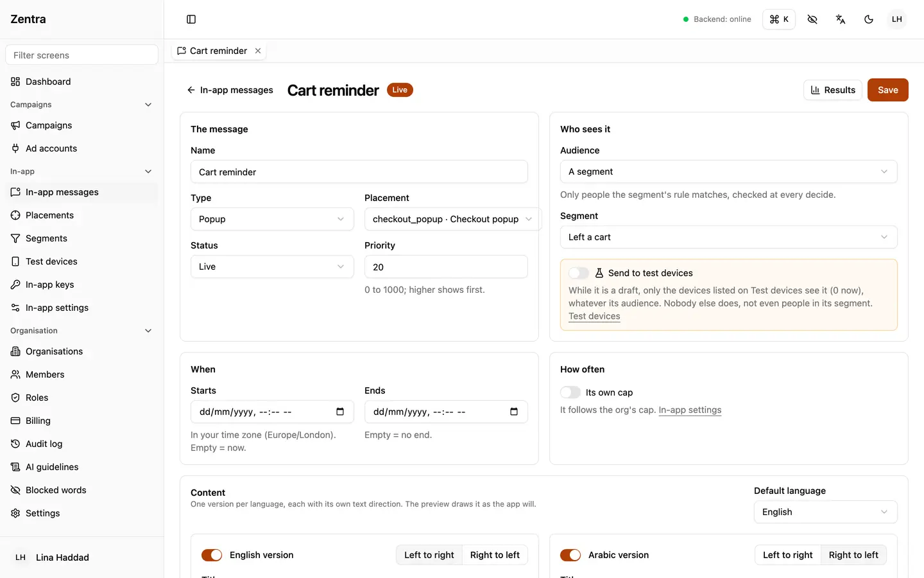
Task: Click the Billing card icon
Action: 15,421
